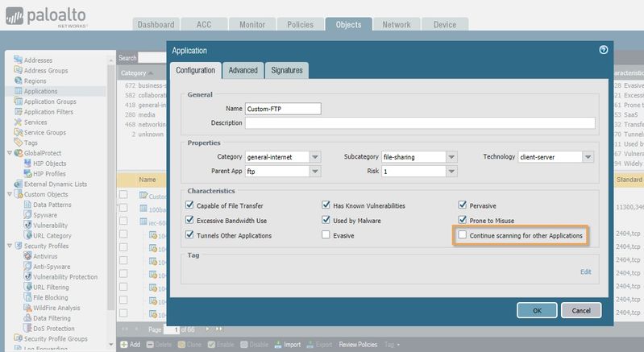Collapse the GlobalProtect tree node
This screenshot has width=644, height=352.
tap(10, 152)
